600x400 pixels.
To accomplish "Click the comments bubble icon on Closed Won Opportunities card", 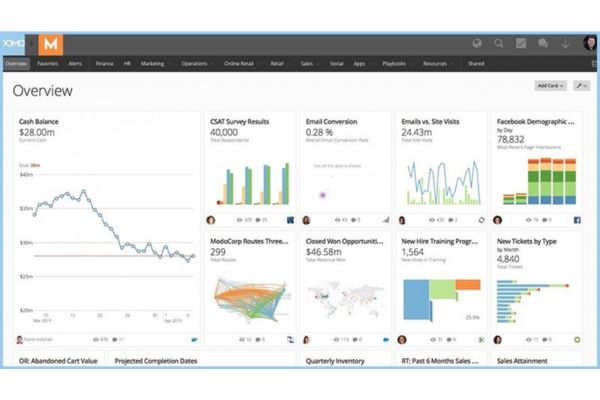I will (354, 340).
